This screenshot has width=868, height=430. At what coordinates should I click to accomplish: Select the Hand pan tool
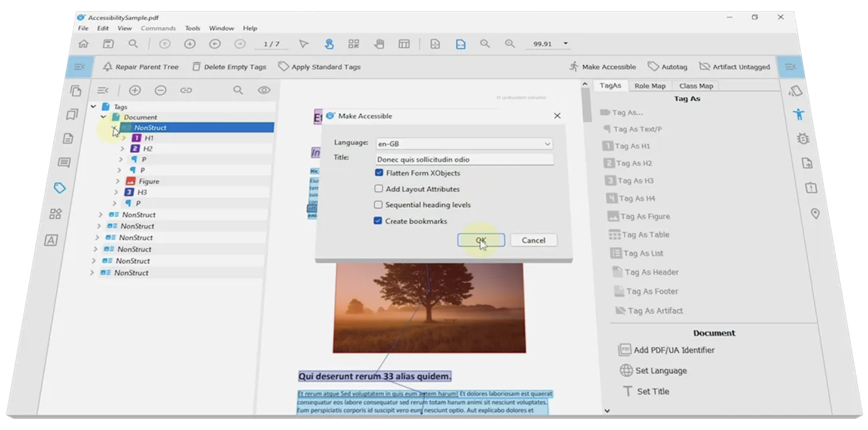click(379, 44)
